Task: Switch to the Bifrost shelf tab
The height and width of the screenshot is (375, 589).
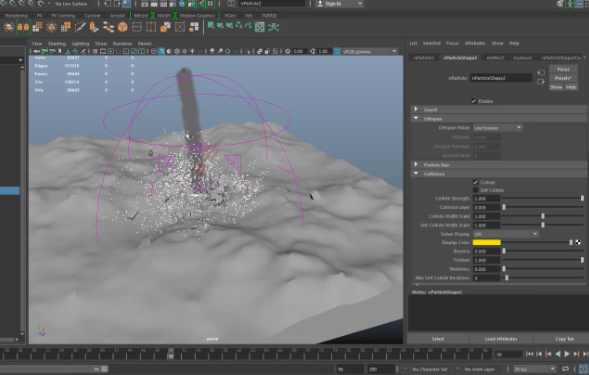Action: click(141, 16)
